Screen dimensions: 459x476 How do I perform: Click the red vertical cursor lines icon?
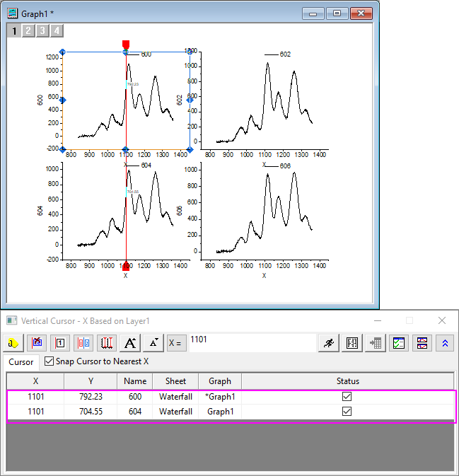point(108,343)
